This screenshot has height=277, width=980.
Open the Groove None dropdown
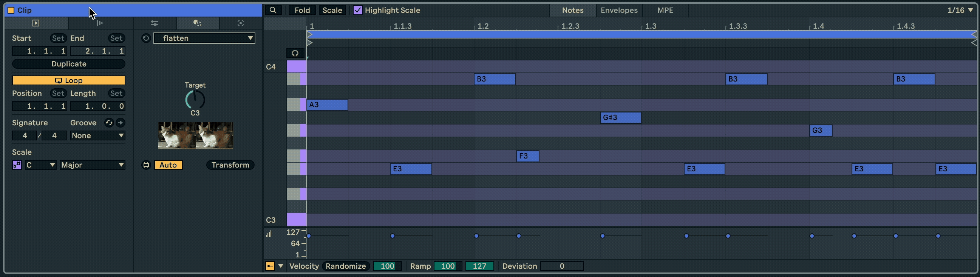pyautogui.click(x=97, y=135)
